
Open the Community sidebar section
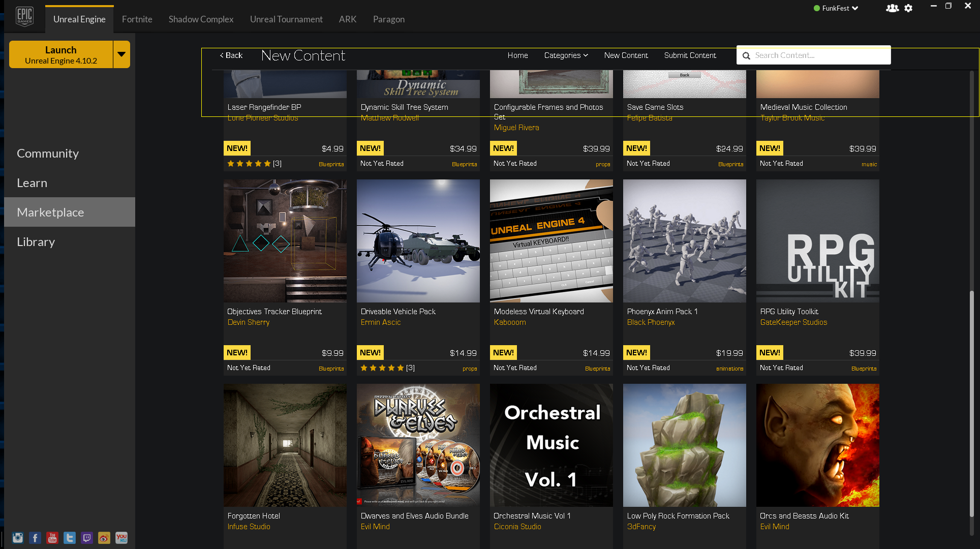click(70, 153)
